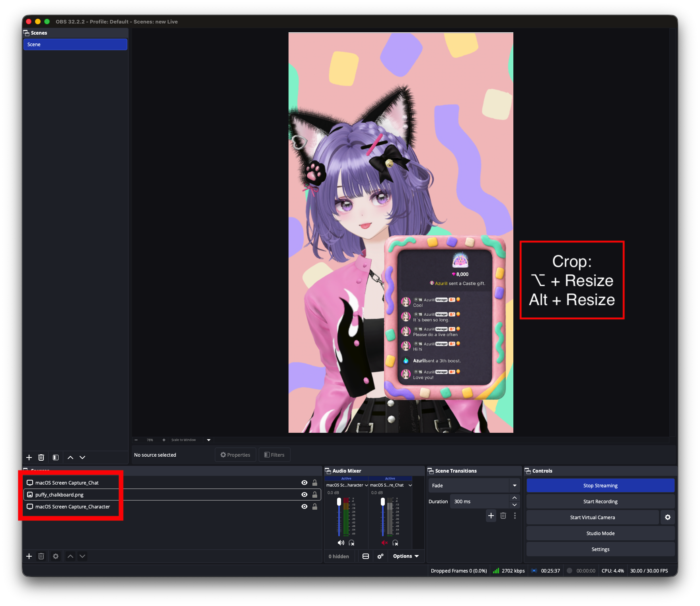
Task: Click the Stop Streaming button
Action: click(x=601, y=485)
